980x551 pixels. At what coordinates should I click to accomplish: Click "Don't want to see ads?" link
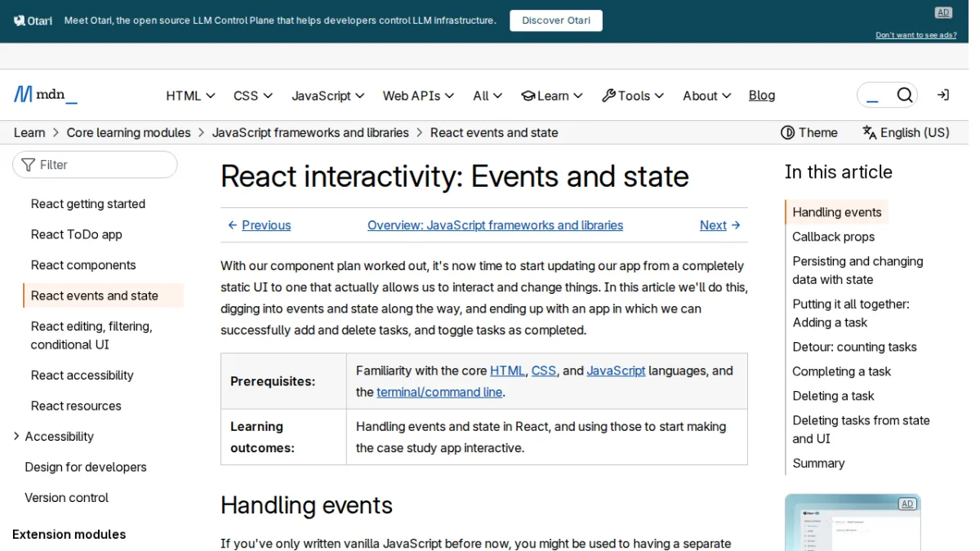[916, 35]
